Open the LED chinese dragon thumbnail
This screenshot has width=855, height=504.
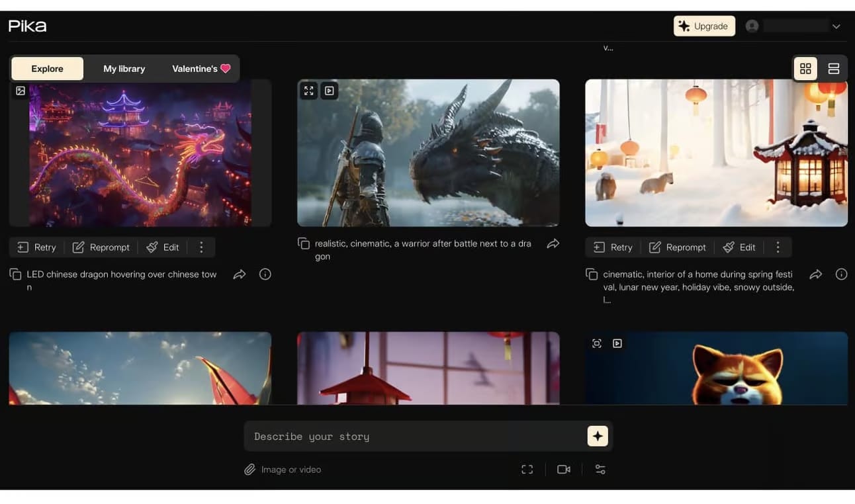pyautogui.click(x=140, y=153)
